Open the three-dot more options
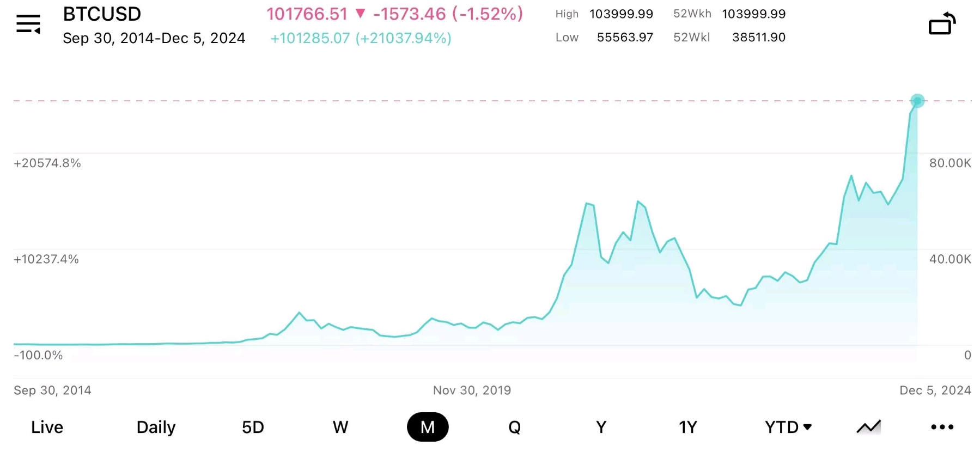The height and width of the screenshot is (452, 980). click(942, 427)
